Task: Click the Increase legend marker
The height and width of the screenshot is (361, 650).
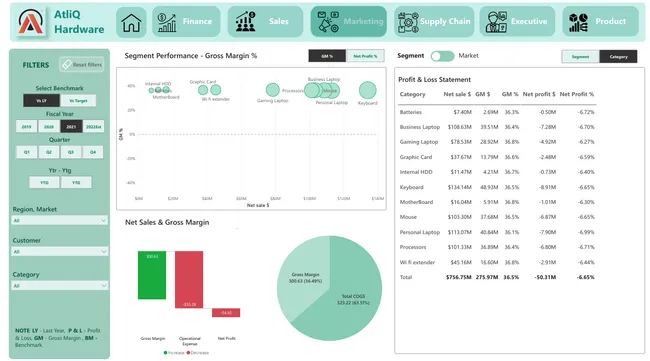Action: (x=165, y=353)
